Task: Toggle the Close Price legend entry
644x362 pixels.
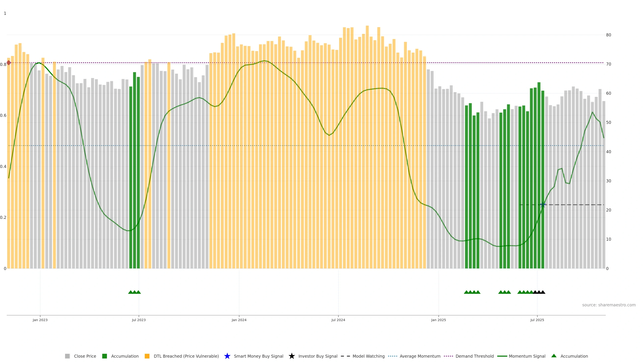Action: 85,356
